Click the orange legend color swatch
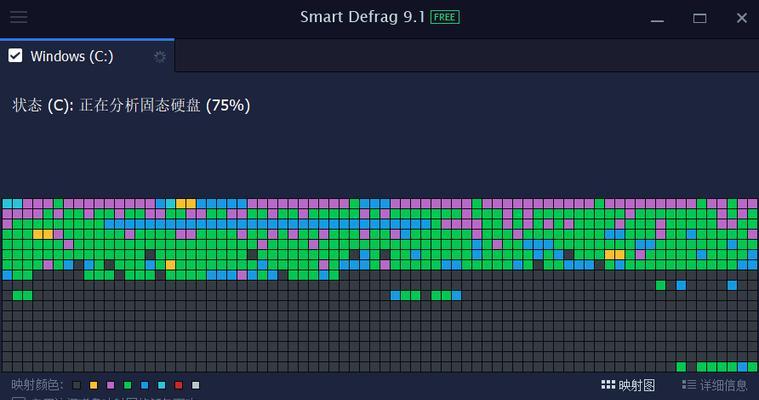 93,385
